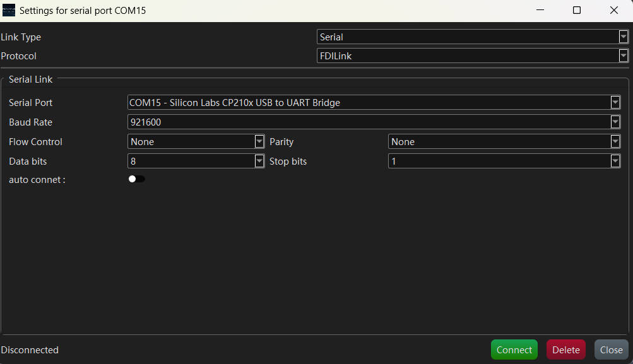633x364 pixels.
Task: Click the Disconnected status text
Action: point(30,350)
